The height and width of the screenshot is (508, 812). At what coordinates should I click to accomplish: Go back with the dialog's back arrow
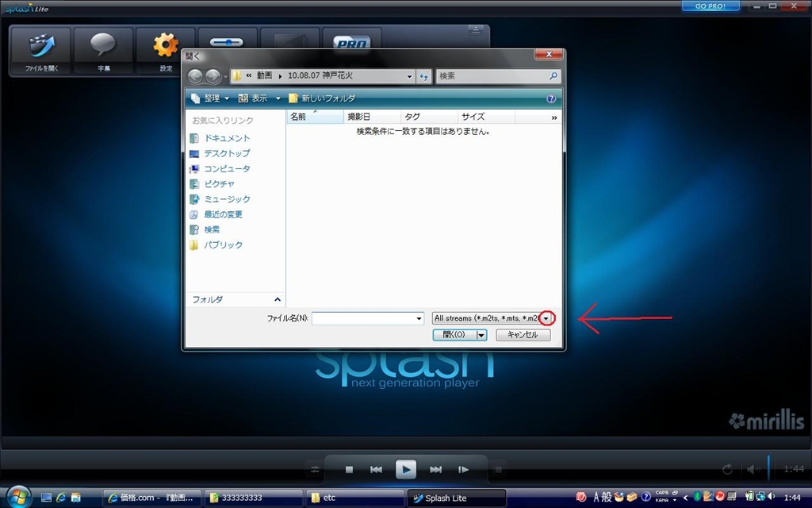(195, 76)
